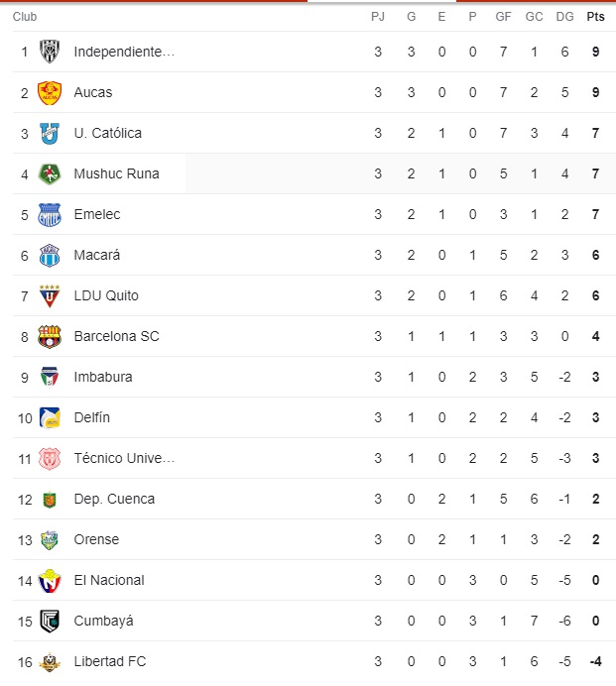The width and height of the screenshot is (616, 686).
Task: Click the Orense team name
Action: tap(96, 539)
